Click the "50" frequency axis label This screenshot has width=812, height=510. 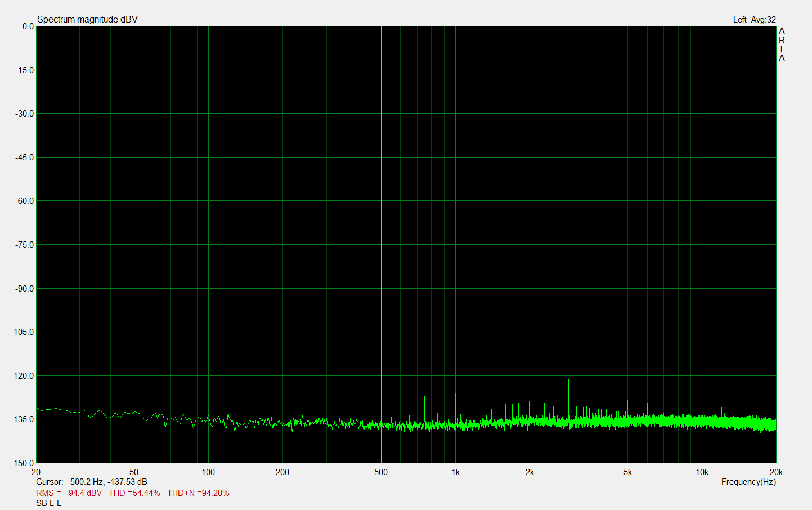pyautogui.click(x=134, y=472)
